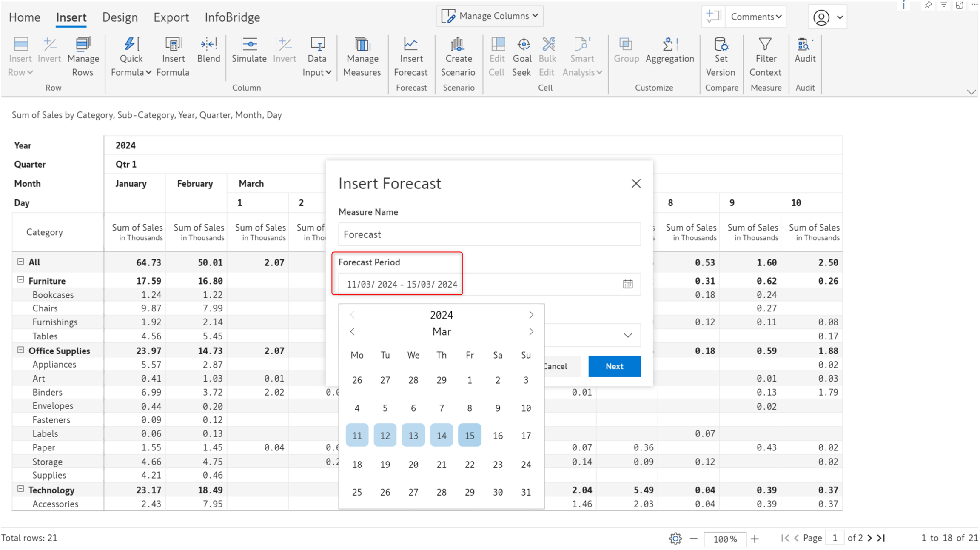
Task: Select March 20 in the calendar
Action: coord(413,465)
